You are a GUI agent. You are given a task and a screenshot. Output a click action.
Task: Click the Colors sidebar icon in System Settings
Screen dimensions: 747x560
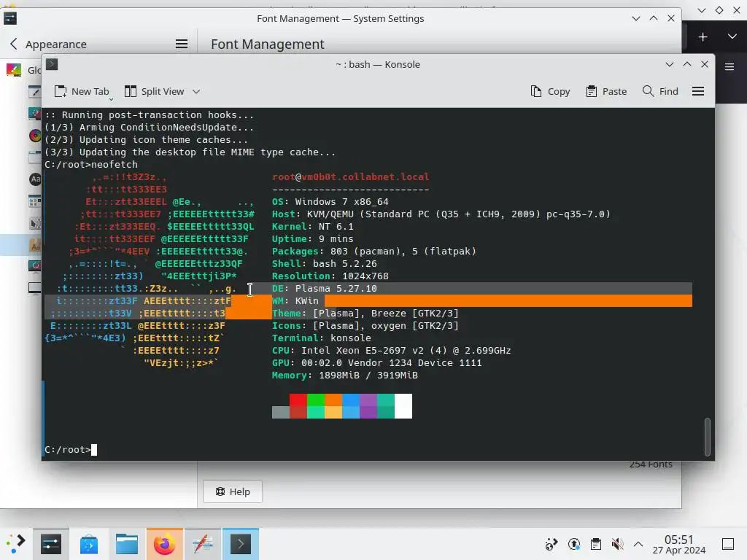[35, 136]
